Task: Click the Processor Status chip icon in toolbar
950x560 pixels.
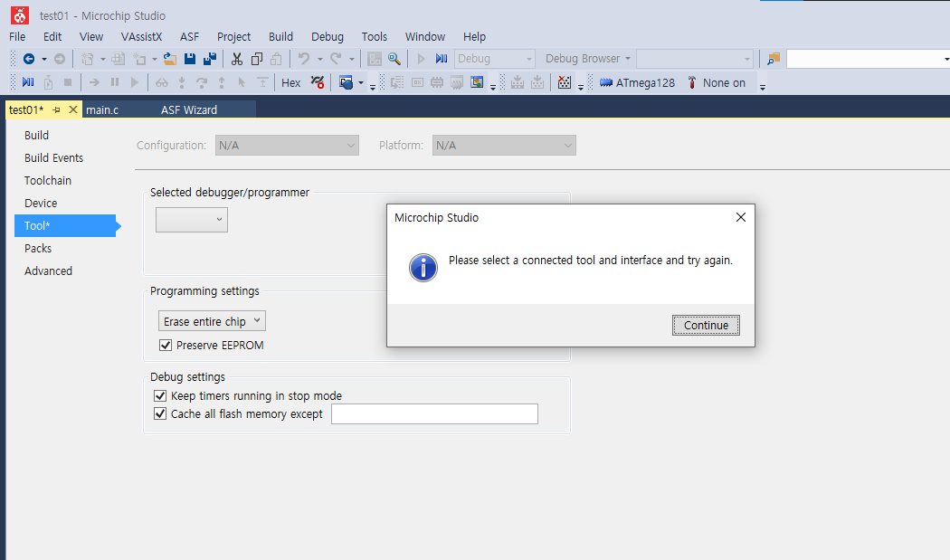Action: (457, 81)
